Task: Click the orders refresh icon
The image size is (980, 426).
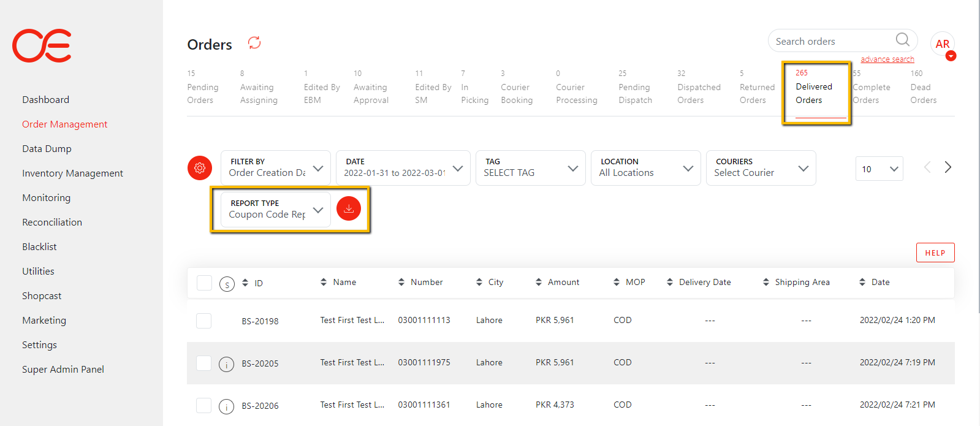Action: [x=254, y=43]
